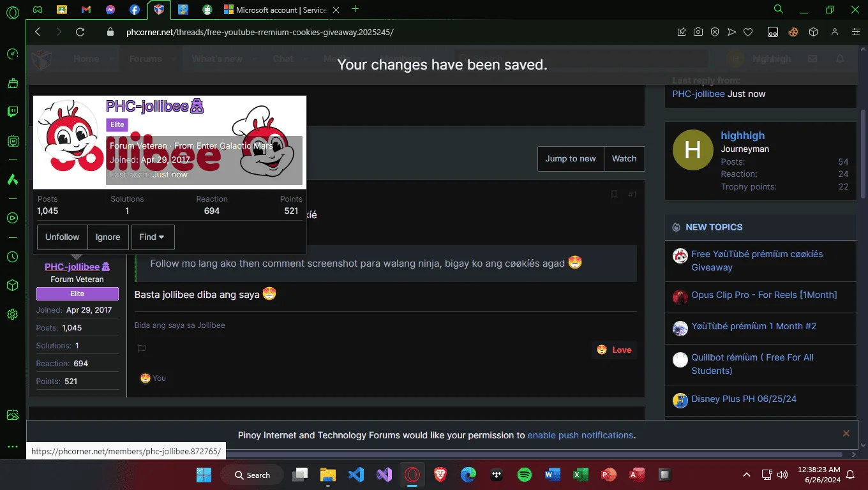This screenshot has width=868, height=490.
Task: Take a snapshot with camera icon
Action: 698,32
